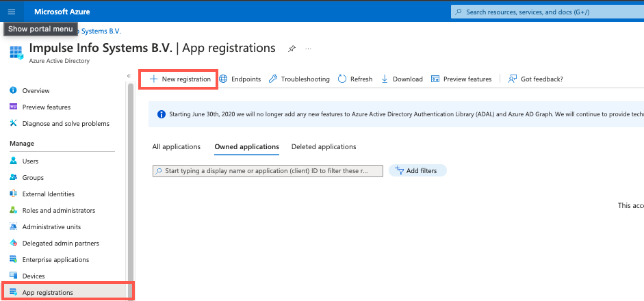
Task: Click the Roles and administrators icon
Action: (13, 210)
